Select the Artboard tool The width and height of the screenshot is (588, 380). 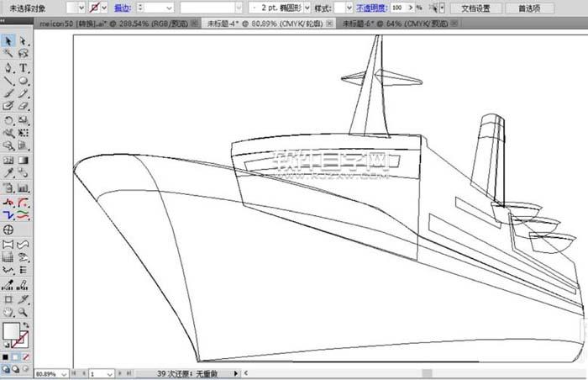click(8, 299)
